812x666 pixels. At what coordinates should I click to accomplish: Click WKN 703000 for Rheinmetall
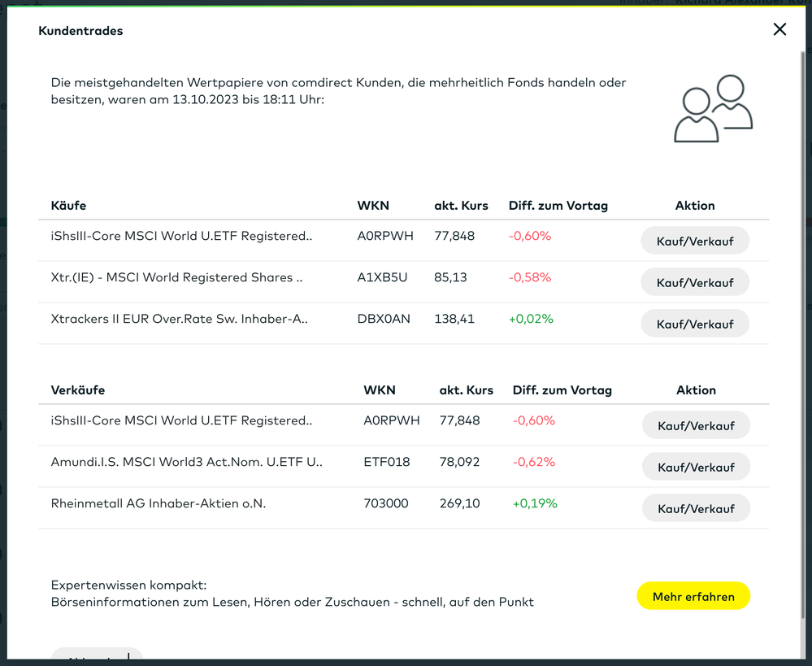tap(386, 503)
